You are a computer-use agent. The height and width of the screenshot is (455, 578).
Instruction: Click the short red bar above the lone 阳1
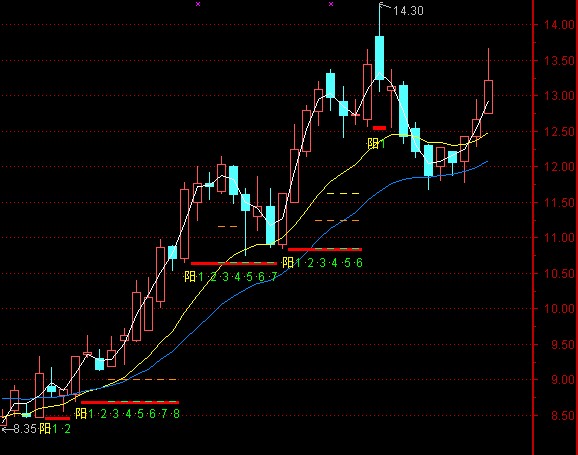click(x=379, y=128)
